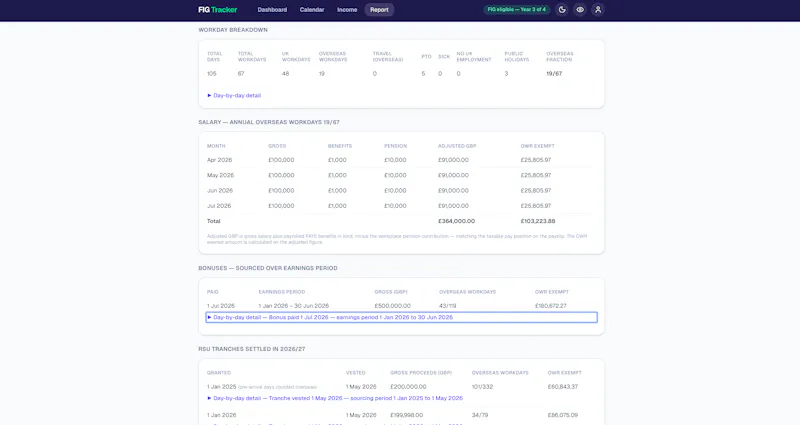Click bonus overseas workdays 43/119
The height and width of the screenshot is (425, 800).
(447, 306)
